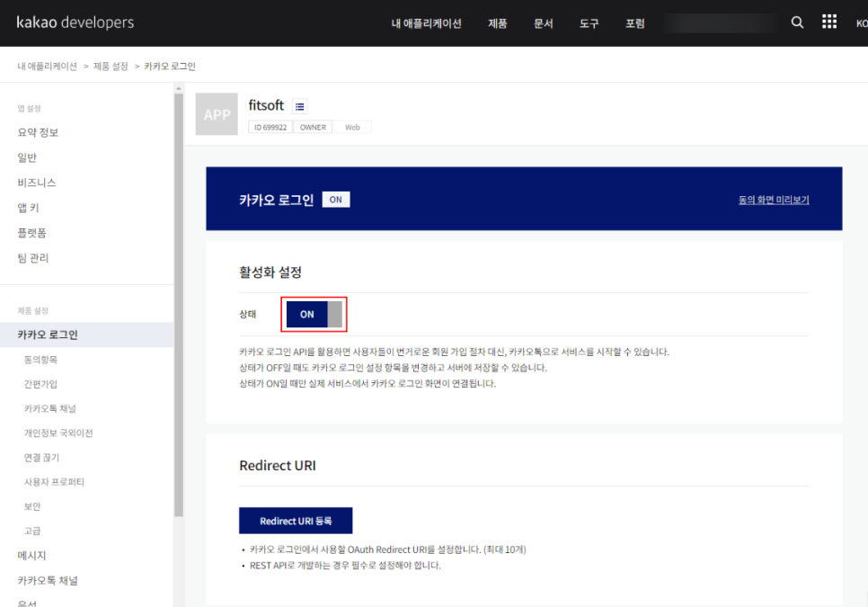Open the 포럼 top menu
The width and height of the screenshot is (868, 607).
coord(635,23)
